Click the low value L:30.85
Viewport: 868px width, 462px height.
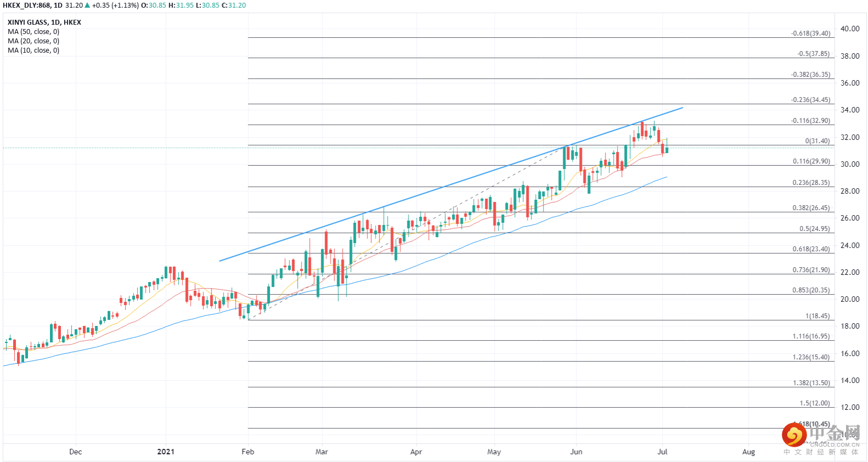208,5
